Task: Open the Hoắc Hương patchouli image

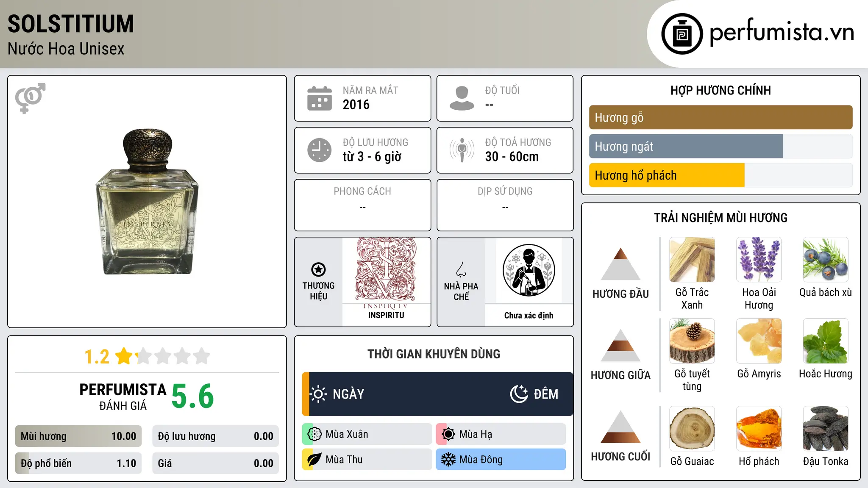Action: [826, 341]
